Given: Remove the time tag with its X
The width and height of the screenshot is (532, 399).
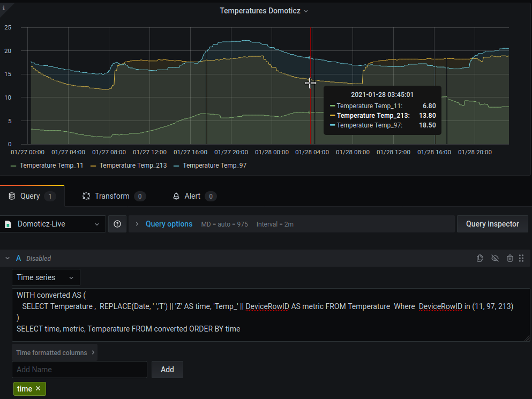Looking at the screenshot, I should tap(38, 388).
